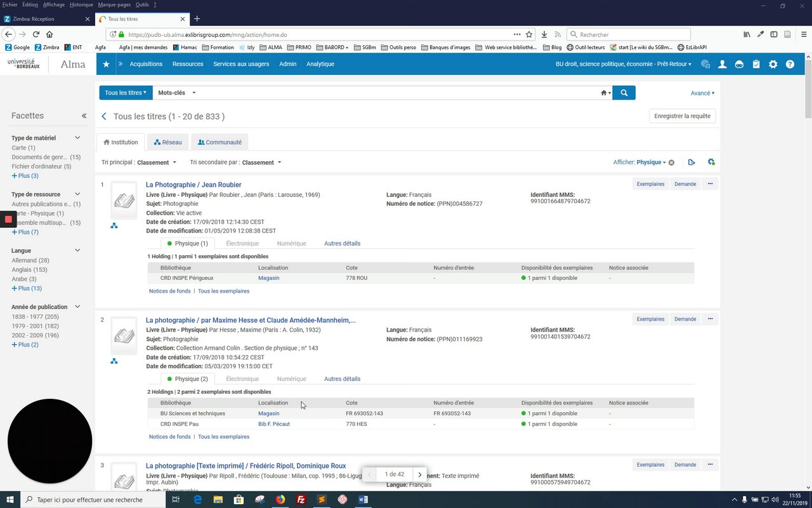Open the Tri secondaire par Classement dropdown
The width and height of the screenshot is (812, 508).
(x=261, y=163)
